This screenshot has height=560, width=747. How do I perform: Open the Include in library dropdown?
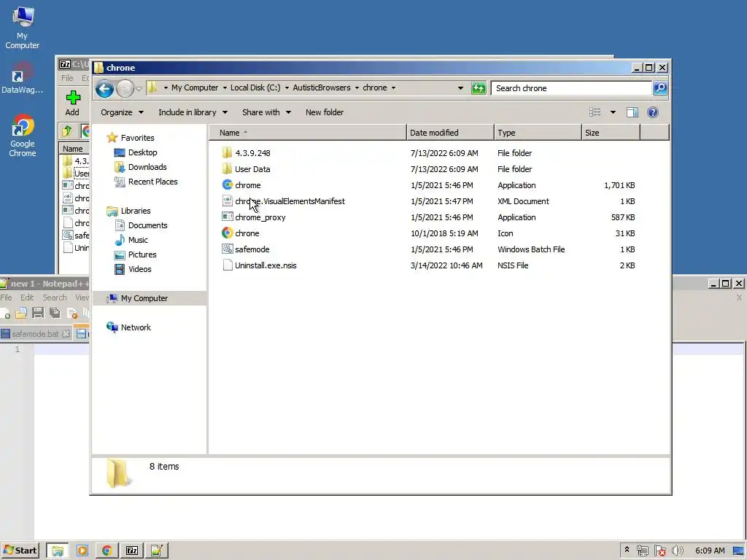pos(193,112)
